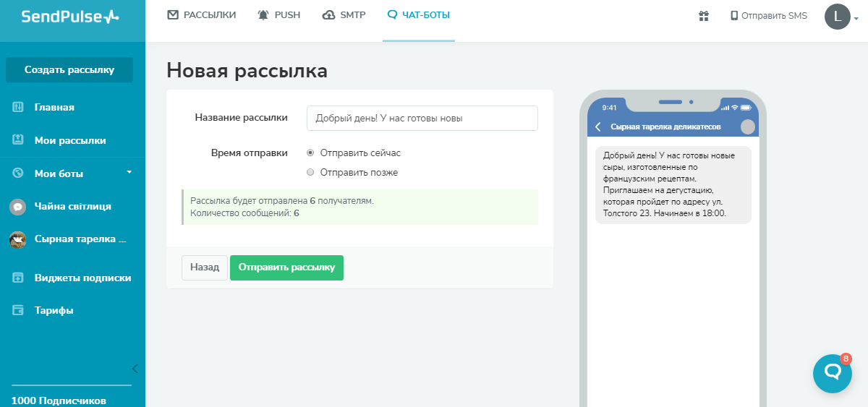
Task: Click the gift box icon
Action: 703,16
